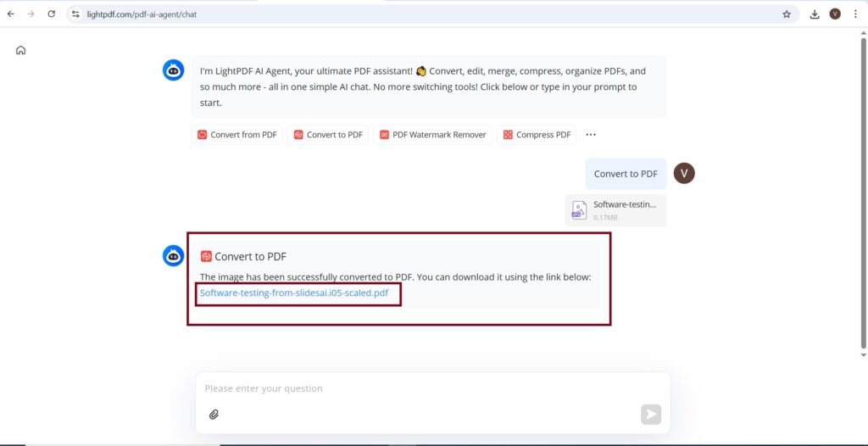Click the browser back arrow
The width and height of the screenshot is (868, 446).
pyautogui.click(x=10, y=14)
